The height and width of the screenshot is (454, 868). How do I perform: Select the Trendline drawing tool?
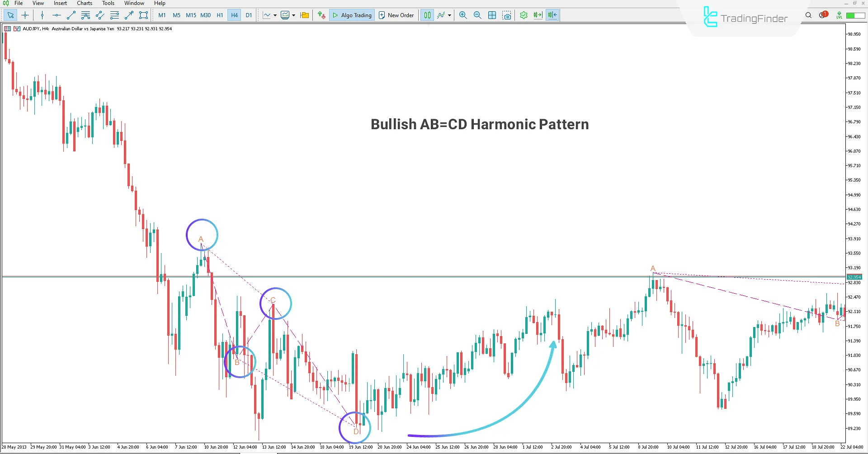[71, 15]
